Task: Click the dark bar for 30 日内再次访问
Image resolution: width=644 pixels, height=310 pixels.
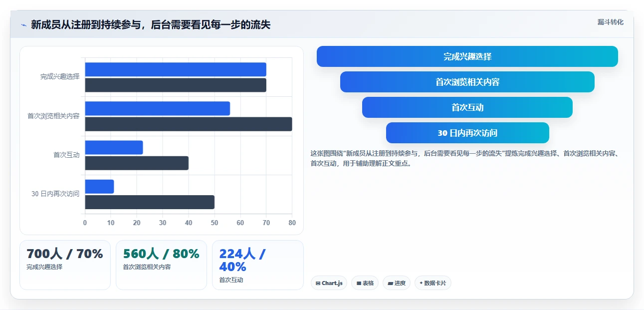Action: 150,202
